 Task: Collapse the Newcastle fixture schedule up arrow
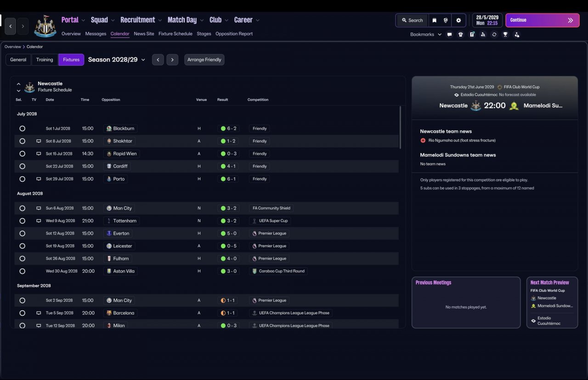click(x=18, y=84)
